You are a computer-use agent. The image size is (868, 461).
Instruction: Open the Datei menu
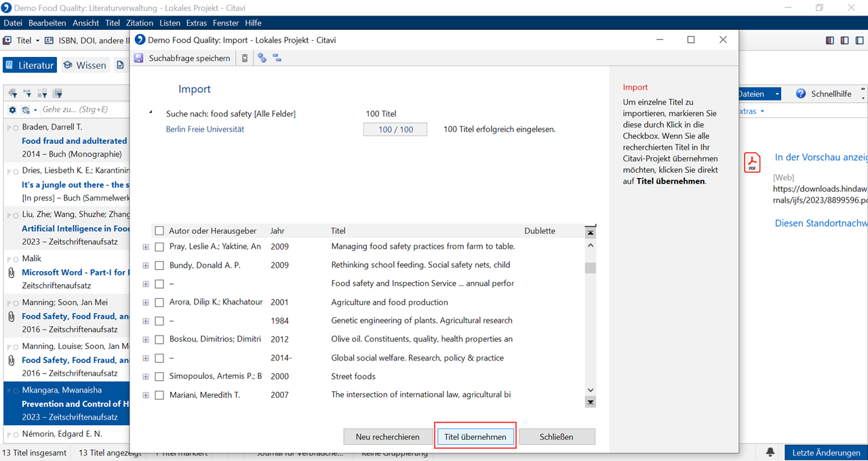tap(13, 23)
